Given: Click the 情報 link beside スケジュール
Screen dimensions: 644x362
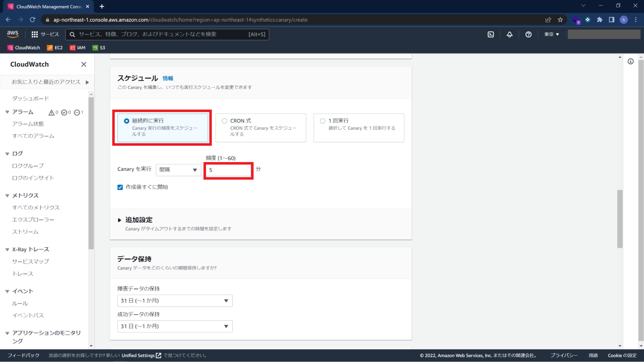Looking at the screenshot, I should pos(168,79).
